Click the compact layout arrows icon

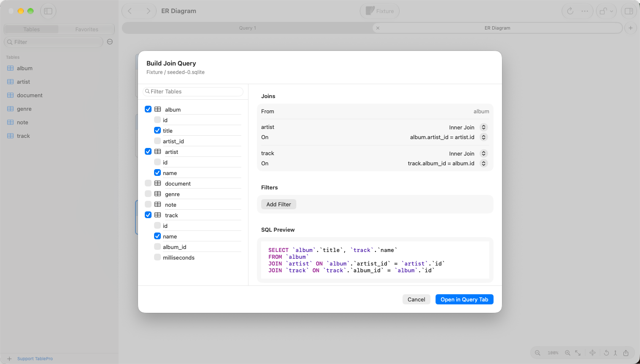point(593,353)
